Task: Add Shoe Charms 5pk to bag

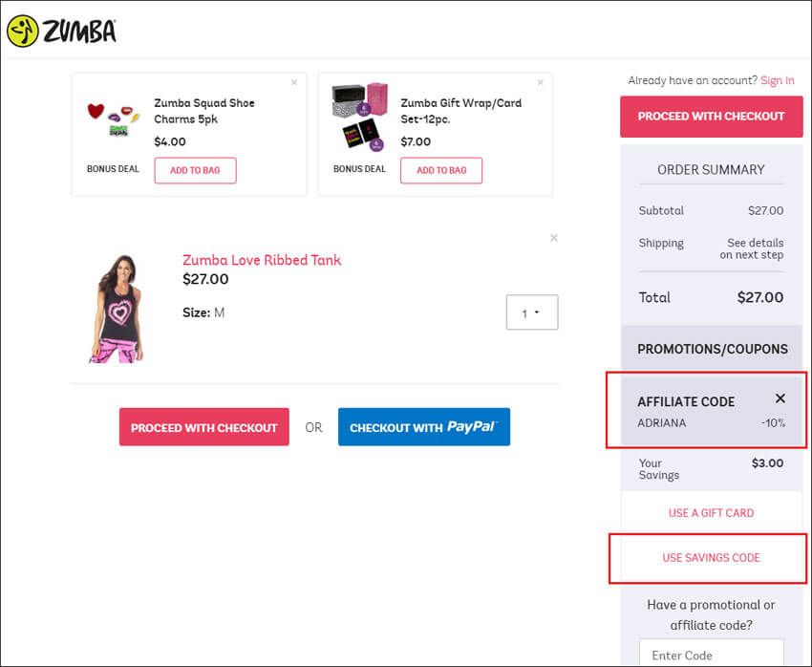Action: [x=195, y=170]
